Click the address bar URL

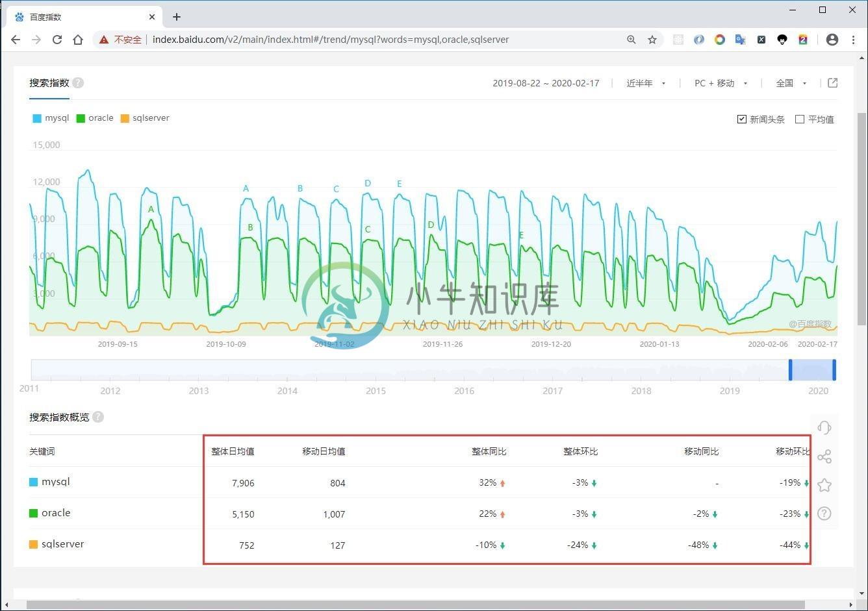pos(331,40)
